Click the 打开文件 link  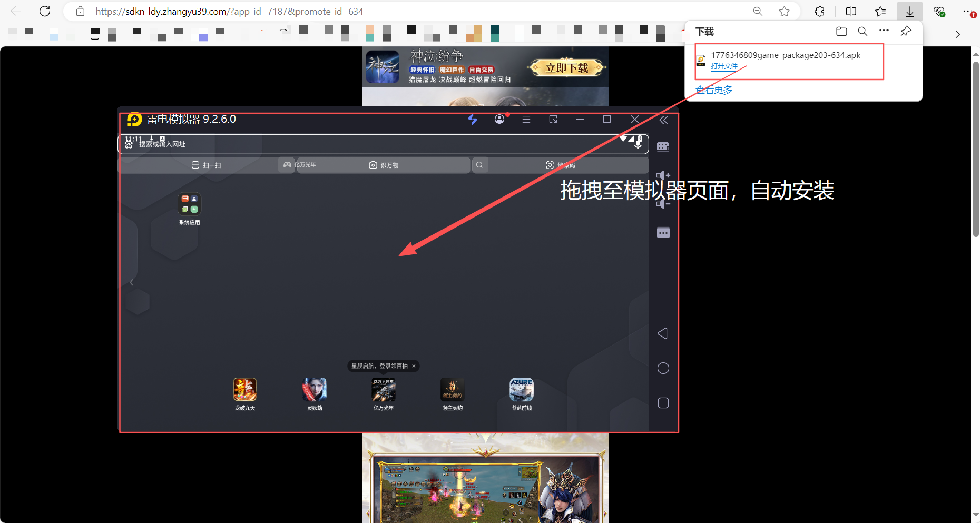pos(724,66)
